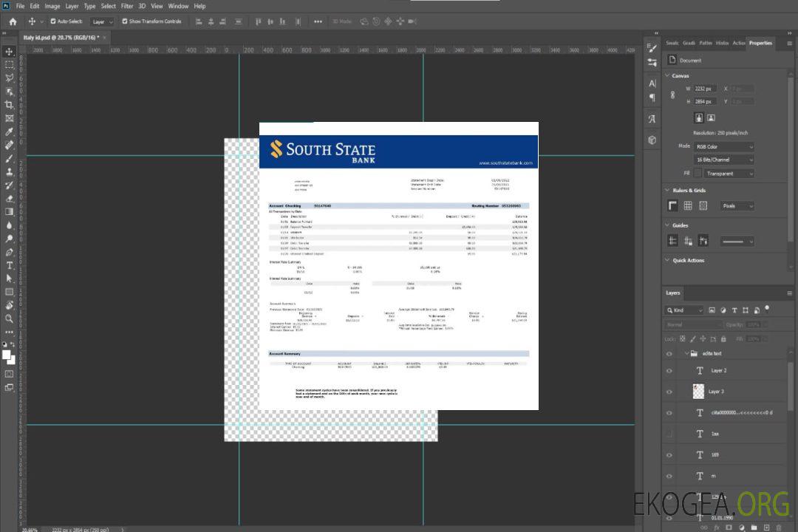Open the Filter menu
Image resolution: width=798 pixels, height=532 pixels.
pos(127,6)
